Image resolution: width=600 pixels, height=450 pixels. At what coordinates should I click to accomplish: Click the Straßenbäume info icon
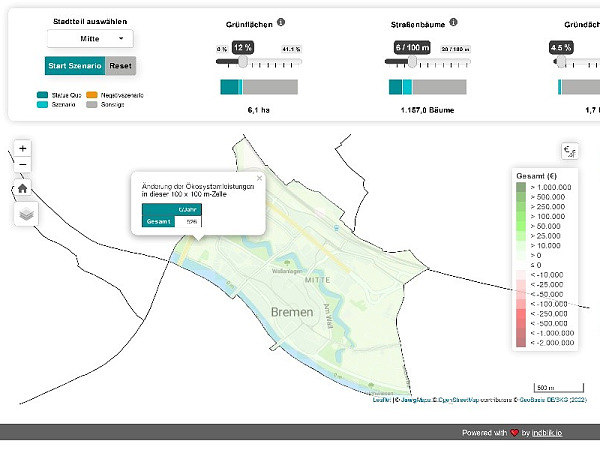454,22
